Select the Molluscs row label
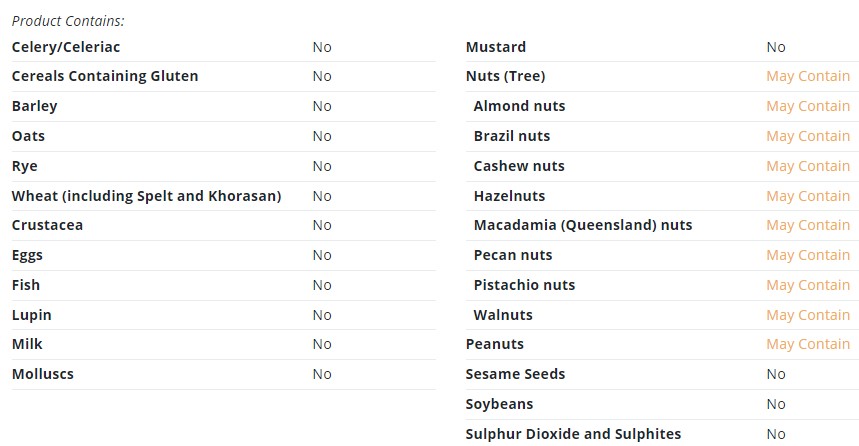This screenshot has width=859, height=446. tap(43, 374)
